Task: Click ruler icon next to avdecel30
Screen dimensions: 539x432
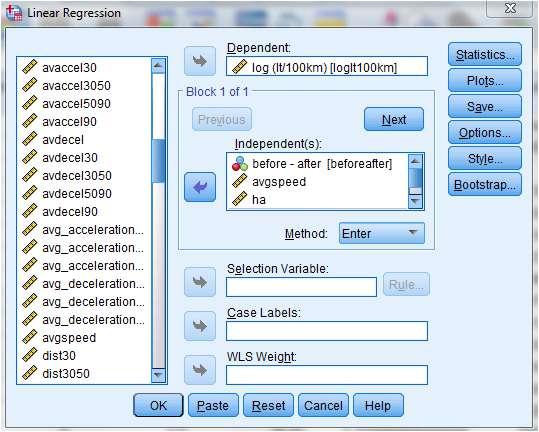Action: (30, 157)
